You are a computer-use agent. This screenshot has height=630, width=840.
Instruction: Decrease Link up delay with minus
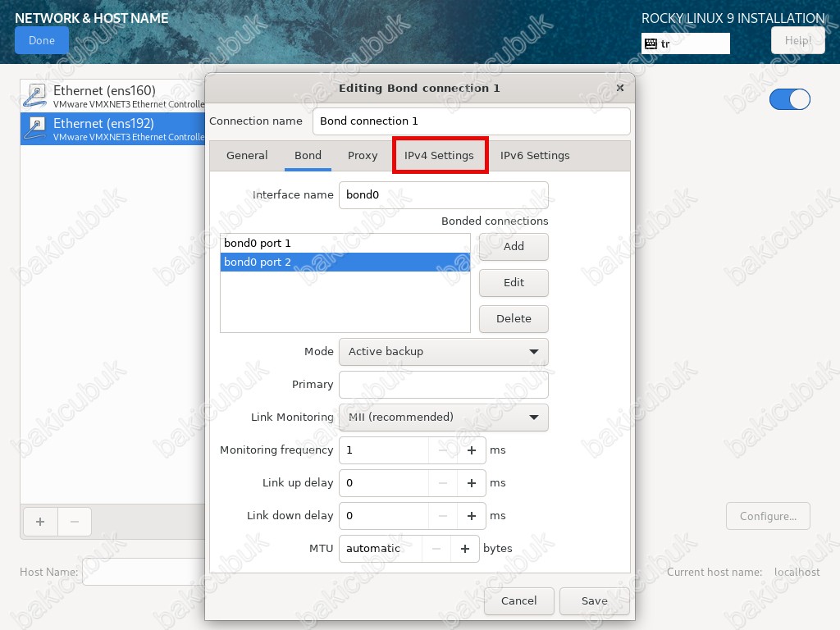click(x=443, y=483)
